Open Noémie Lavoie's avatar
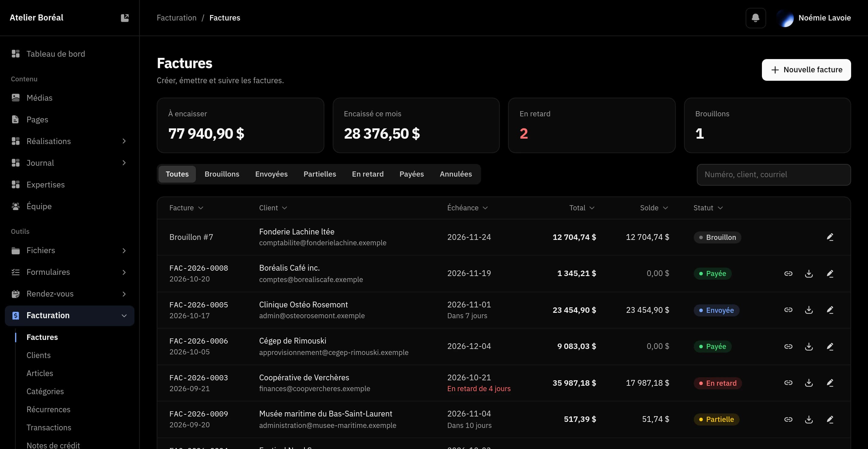The image size is (868, 449). tap(785, 18)
